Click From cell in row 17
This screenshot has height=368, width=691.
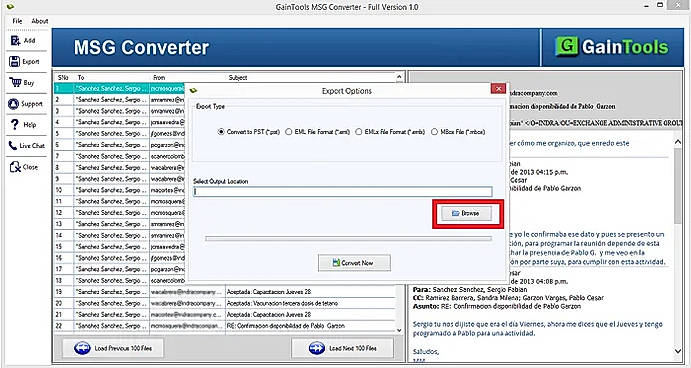click(167, 269)
